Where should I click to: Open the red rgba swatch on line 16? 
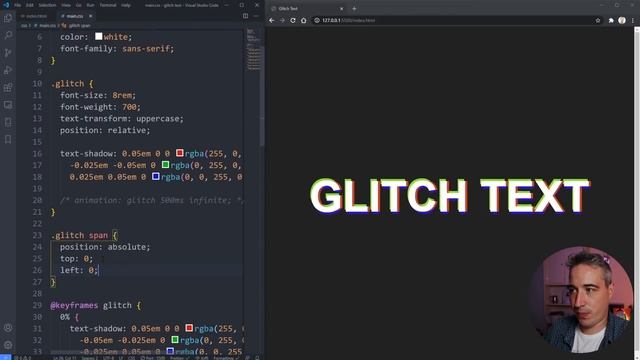click(x=180, y=153)
